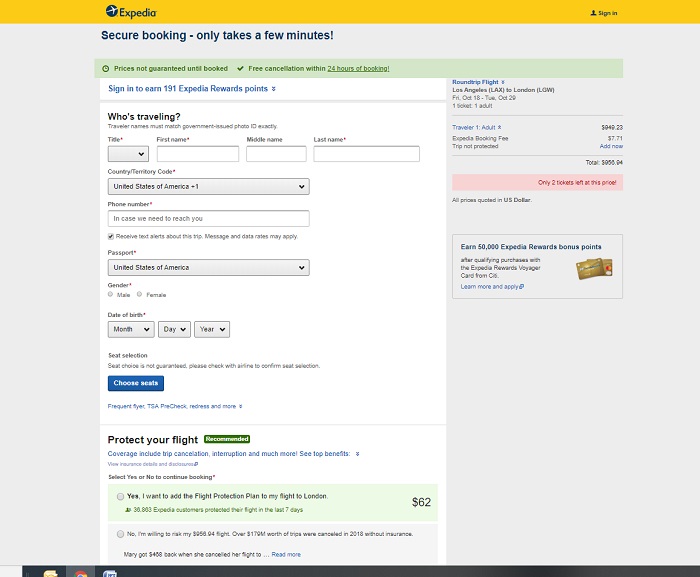Expand Frequent flyer, TSA PreCheck, redress and more
Image resolution: width=700 pixels, height=577 pixels.
click(175, 406)
